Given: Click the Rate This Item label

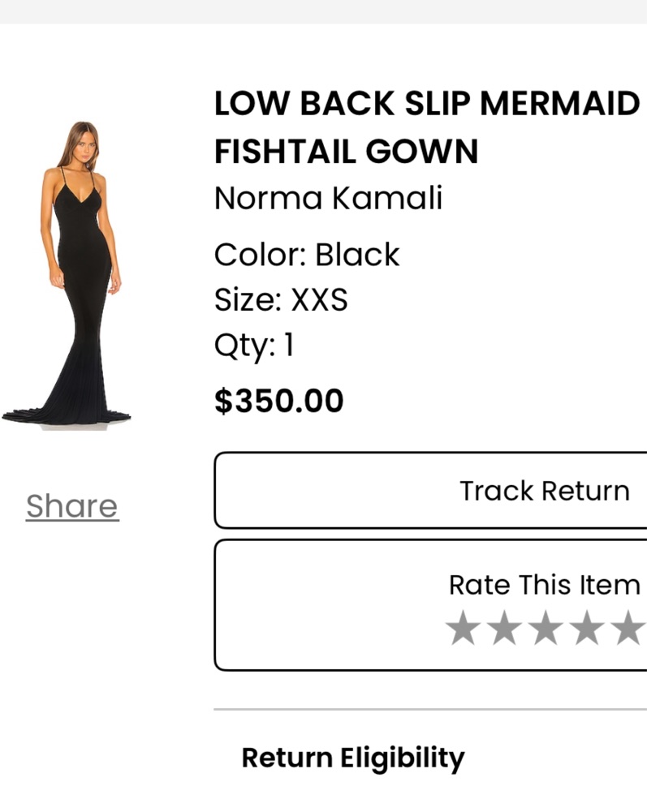Looking at the screenshot, I should pyautogui.click(x=544, y=584).
